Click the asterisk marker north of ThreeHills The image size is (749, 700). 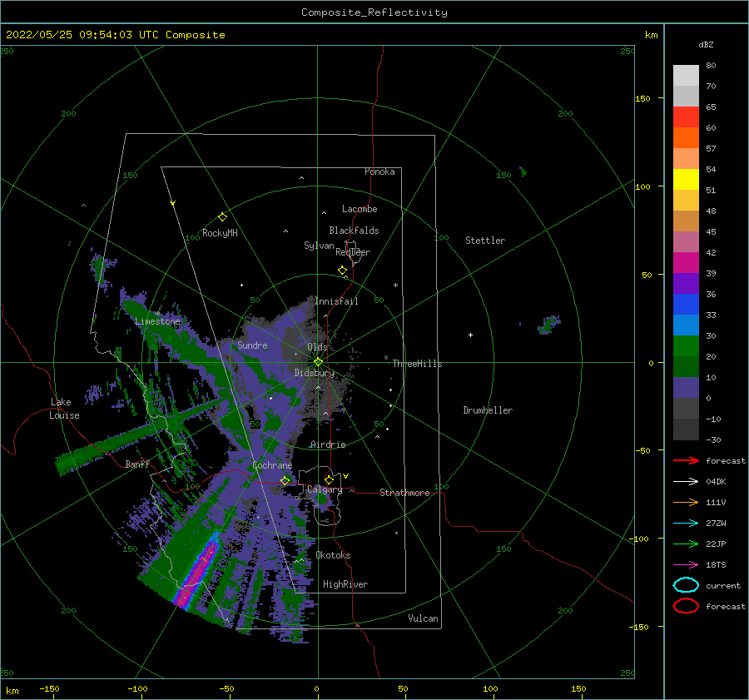395,285
